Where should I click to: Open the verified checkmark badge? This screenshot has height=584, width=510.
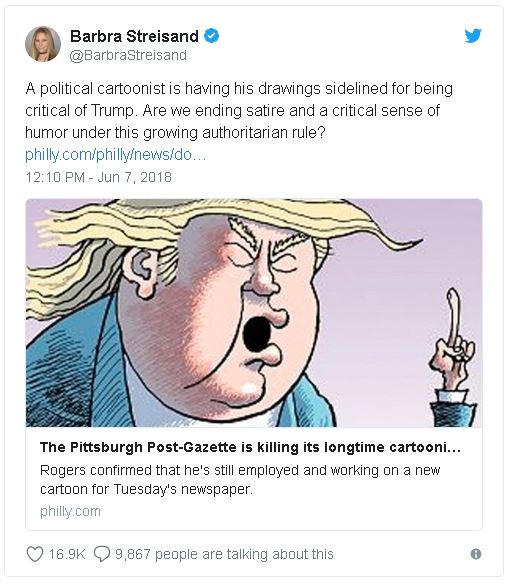tap(212, 36)
